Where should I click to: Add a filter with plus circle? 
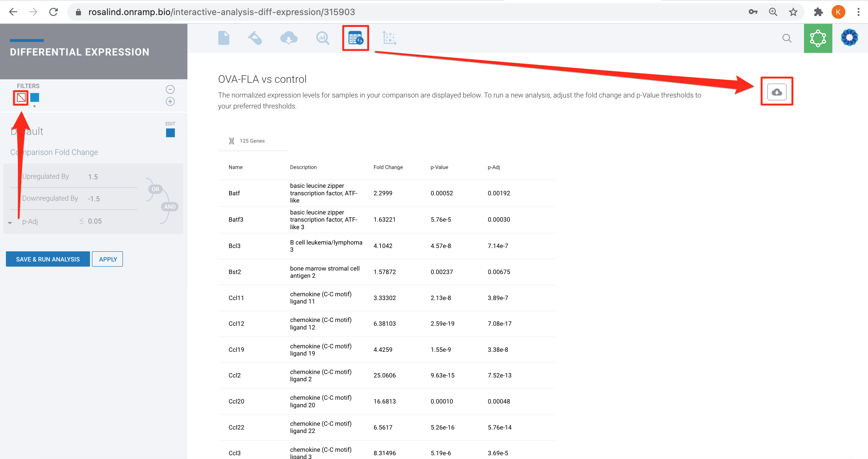tap(170, 101)
